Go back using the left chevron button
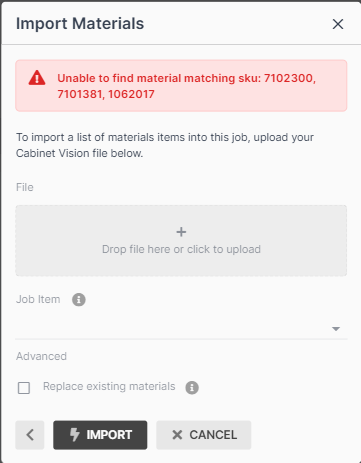Viewport: 361px width, 463px height. click(x=30, y=435)
